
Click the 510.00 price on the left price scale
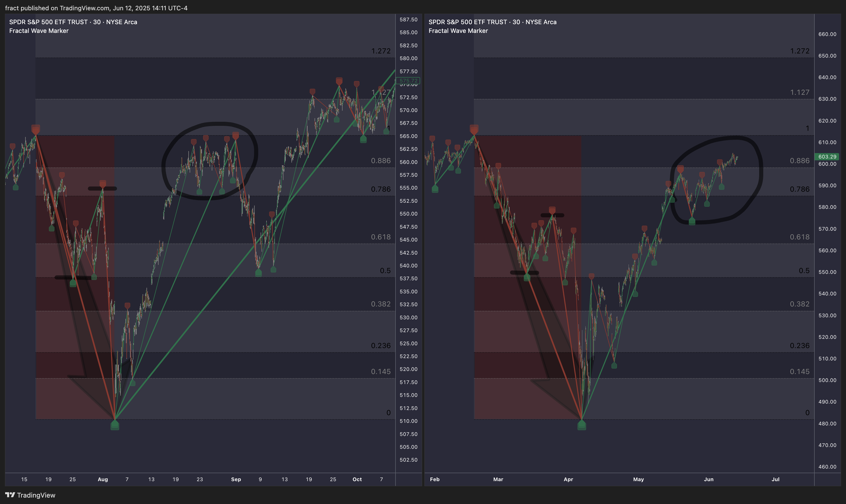coord(408,421)
